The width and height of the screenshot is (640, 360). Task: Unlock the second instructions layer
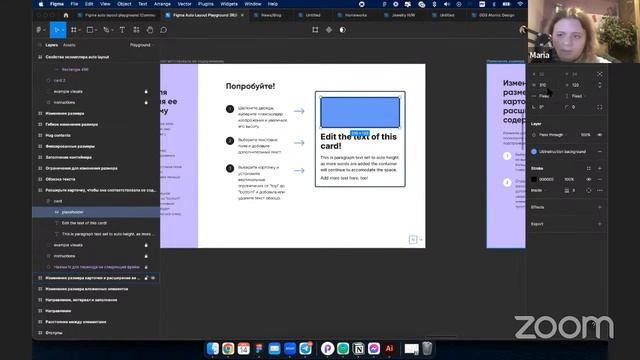tap(146, 256)
